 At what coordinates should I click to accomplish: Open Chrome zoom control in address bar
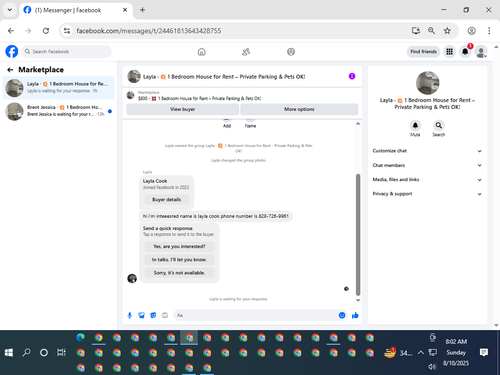pyautogui.click(x=431, y=31)
